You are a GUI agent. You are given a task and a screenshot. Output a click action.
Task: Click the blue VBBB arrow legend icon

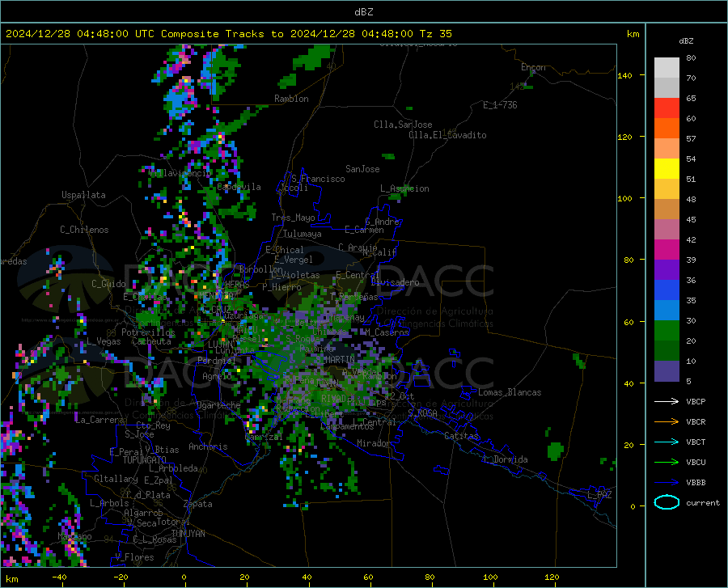pyautogui.click(x=667, y=483)
